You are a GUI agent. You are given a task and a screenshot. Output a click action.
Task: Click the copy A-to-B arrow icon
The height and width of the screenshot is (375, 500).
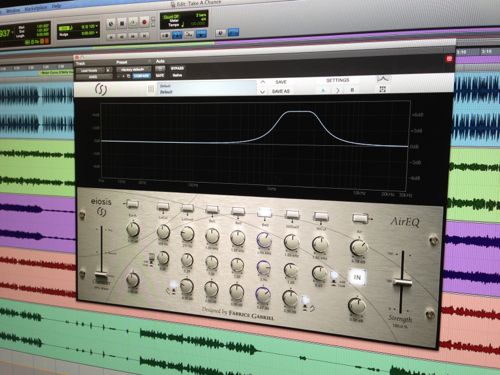pos(337,90)
